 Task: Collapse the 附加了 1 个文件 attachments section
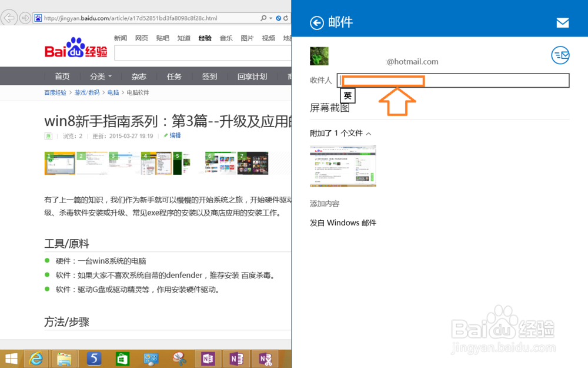(340, 133)
